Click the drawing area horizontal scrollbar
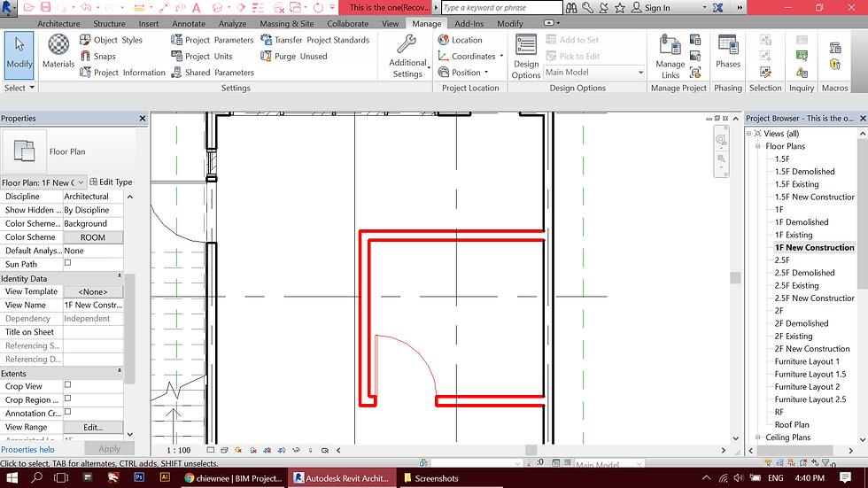This screenshot has height=488, width=868. click(531, 451)
